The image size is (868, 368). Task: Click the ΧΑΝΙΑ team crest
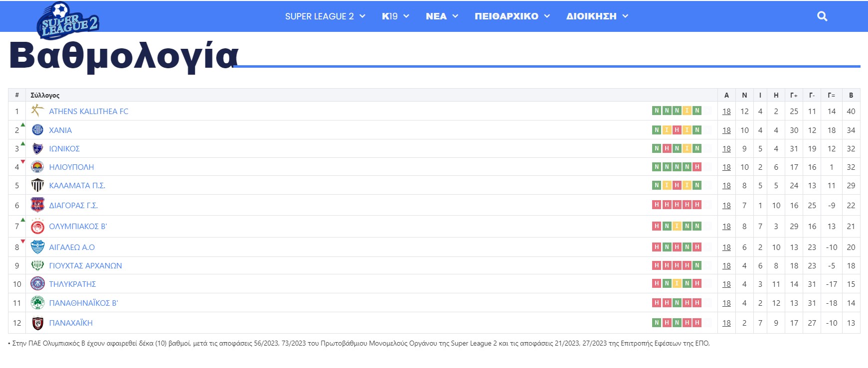click(37, 130)
